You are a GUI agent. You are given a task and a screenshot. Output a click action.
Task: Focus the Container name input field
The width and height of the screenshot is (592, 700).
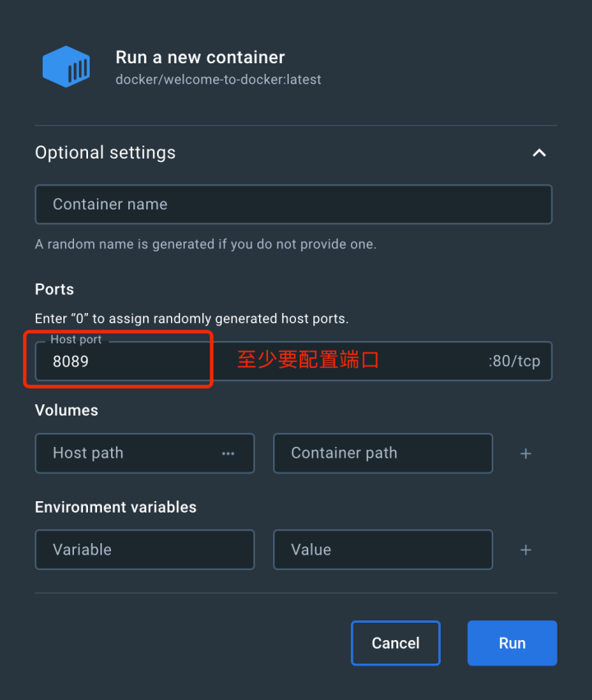[294, 205]
